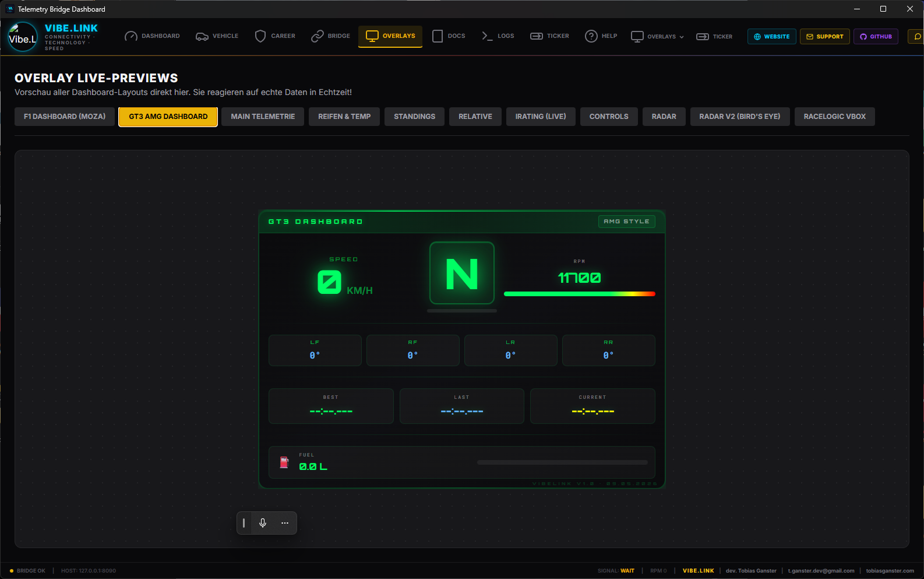Click the Ticker item beside the Website button
The width and height of the screenshot is (924, 579).
point(715,37)
